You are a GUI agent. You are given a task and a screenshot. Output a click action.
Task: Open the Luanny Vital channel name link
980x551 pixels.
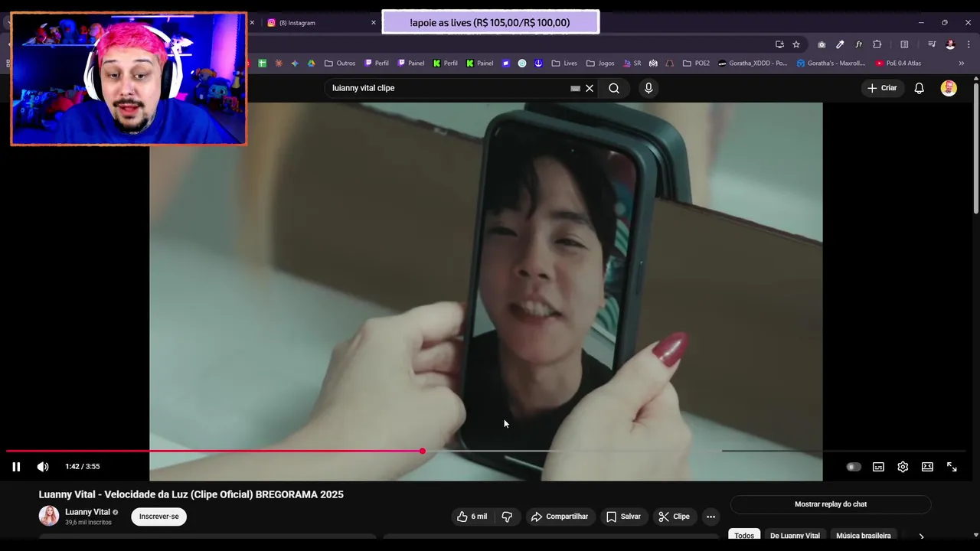[87, 512]
